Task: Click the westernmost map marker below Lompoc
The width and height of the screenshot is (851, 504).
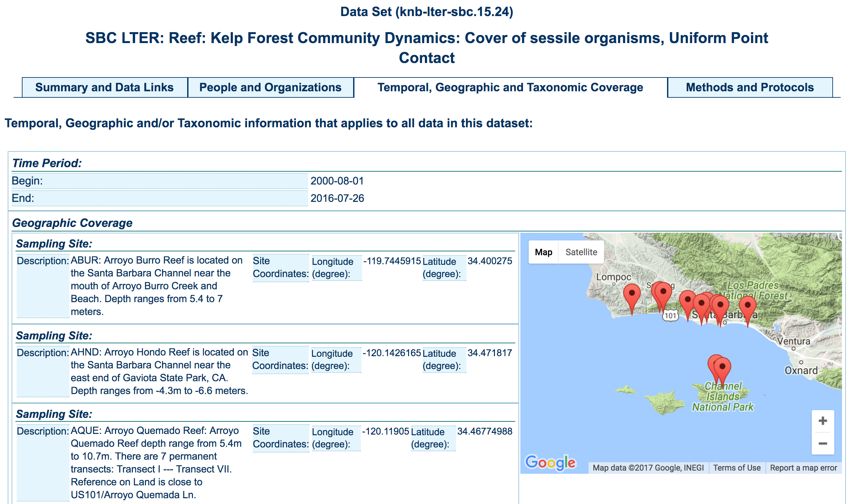Action: pyautogui.click(x=632, y=294)
